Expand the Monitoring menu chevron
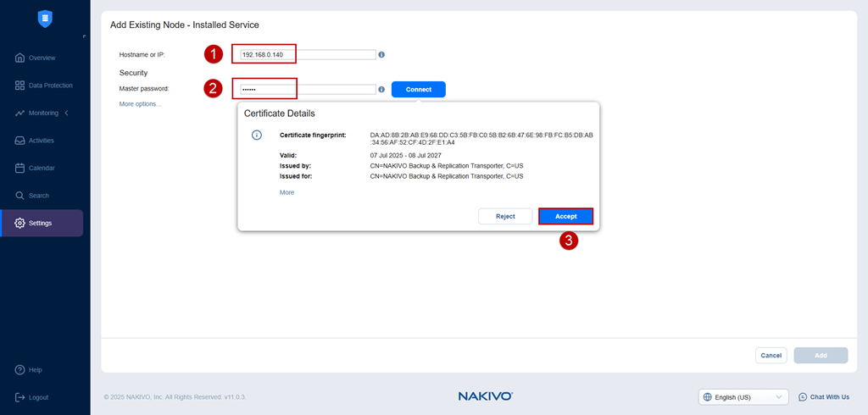The image size is (868, 415). (x=67, y=113)
